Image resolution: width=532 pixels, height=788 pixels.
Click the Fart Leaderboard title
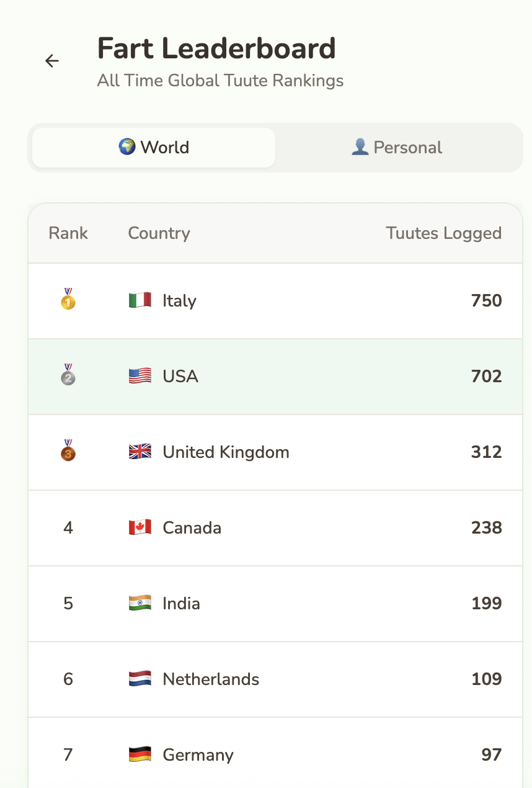click(216, 48)
